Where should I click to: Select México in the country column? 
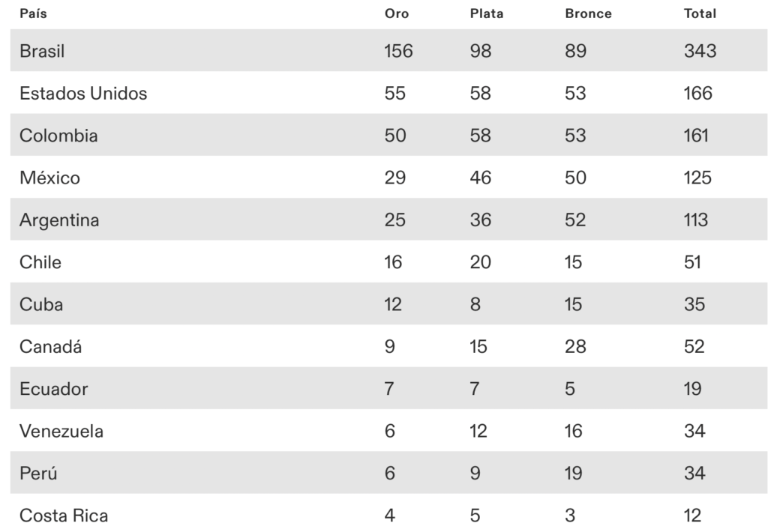49,178
